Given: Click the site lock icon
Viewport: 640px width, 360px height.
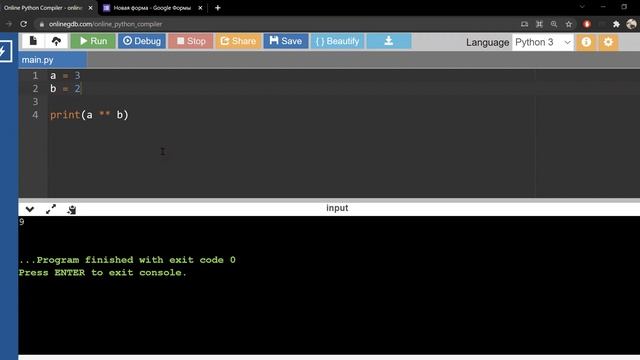Looking at the screenshot, I should [x=42, y=24].
